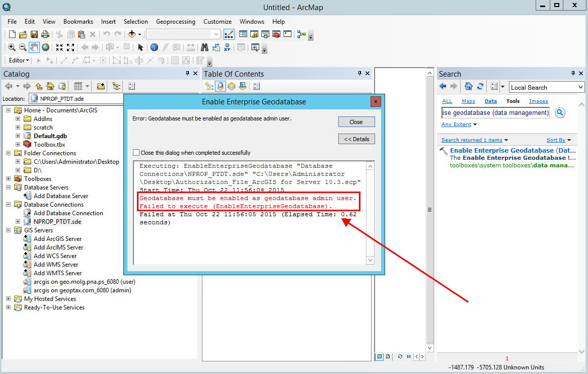Go up one level in Catalog

click(39, 86)
